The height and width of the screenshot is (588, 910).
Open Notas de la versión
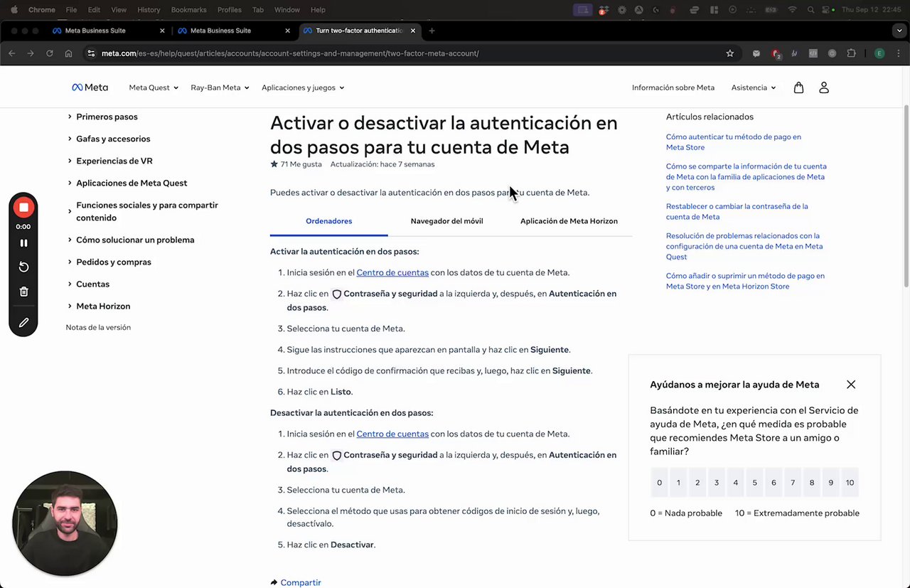98,327
